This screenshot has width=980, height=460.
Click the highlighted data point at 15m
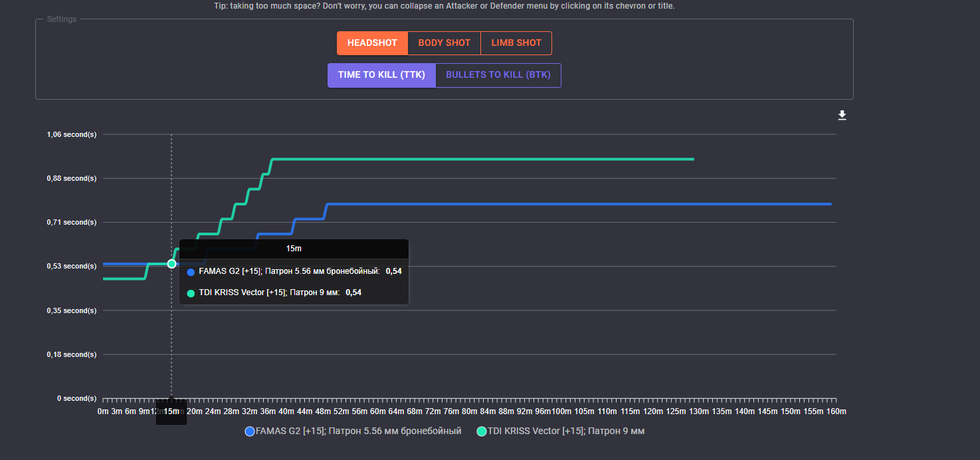[x=171, y=264]
